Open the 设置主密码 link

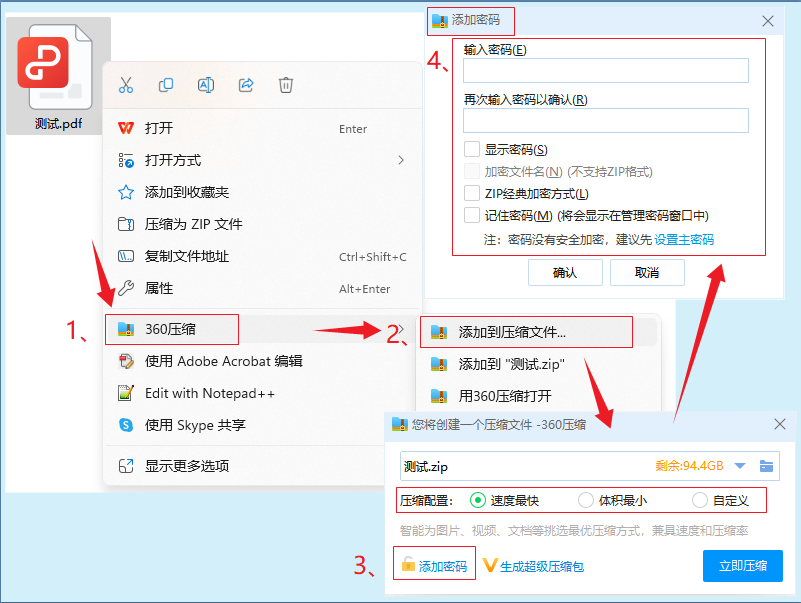(684, 239)
